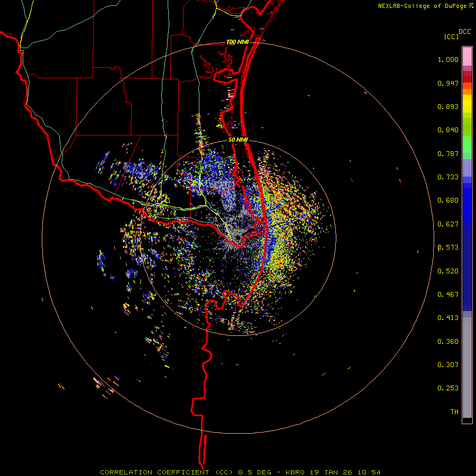Click the [CC] units label
The height and width of the screenshot is (476, 476).
[451, 36]
